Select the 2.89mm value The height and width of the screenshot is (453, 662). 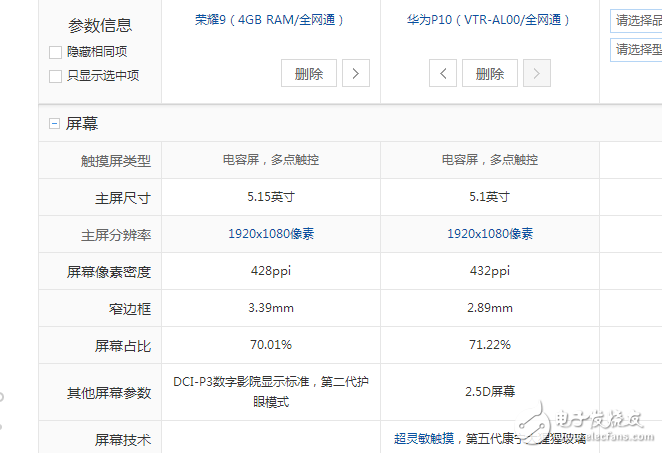pos(490,308)
